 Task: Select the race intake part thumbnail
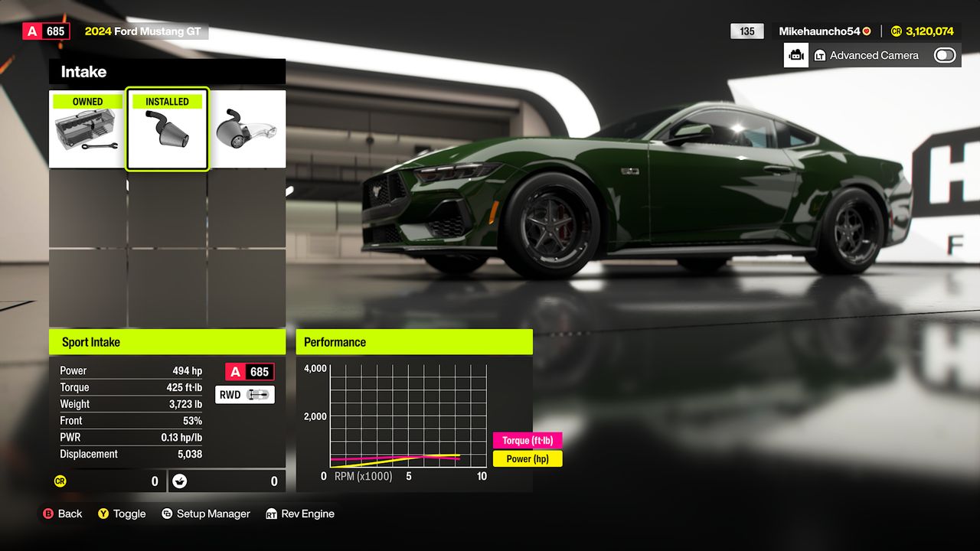[x=247, y=129]
